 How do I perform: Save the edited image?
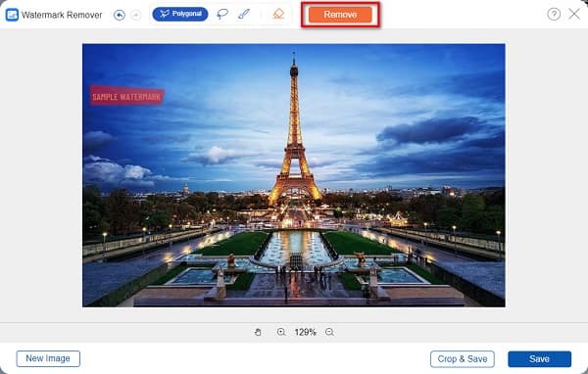539,359
